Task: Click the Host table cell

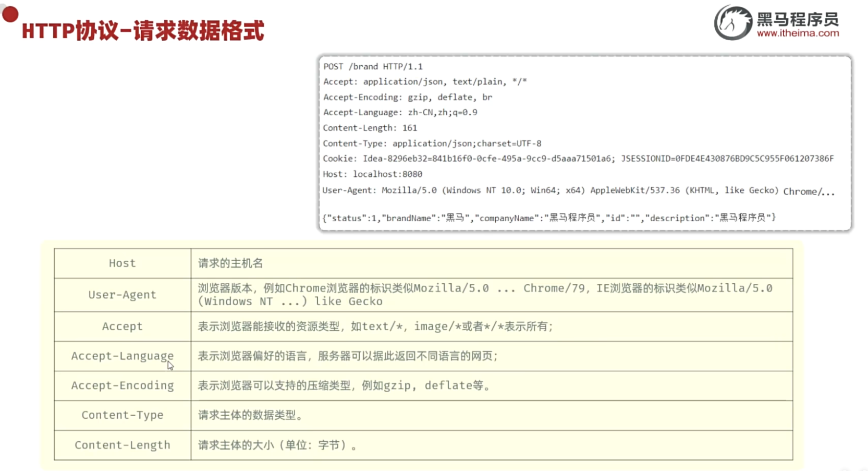Action: click(x=123, y=263)
